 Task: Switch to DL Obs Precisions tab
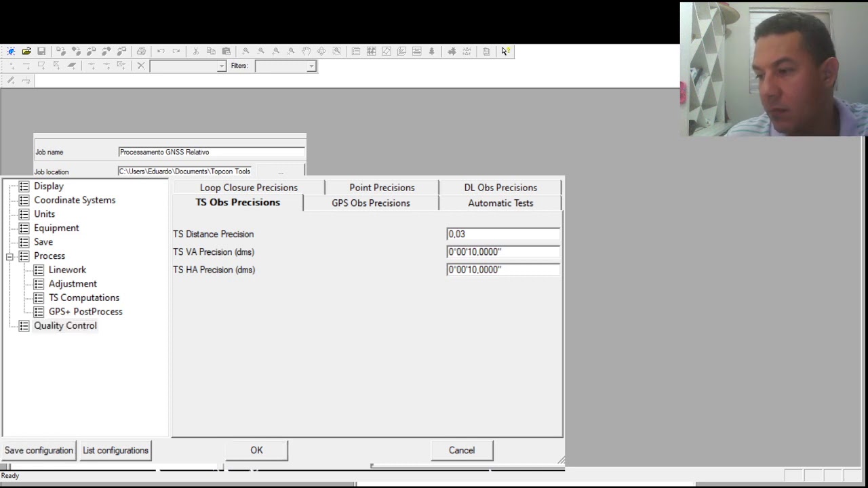[x=500, y=188]
